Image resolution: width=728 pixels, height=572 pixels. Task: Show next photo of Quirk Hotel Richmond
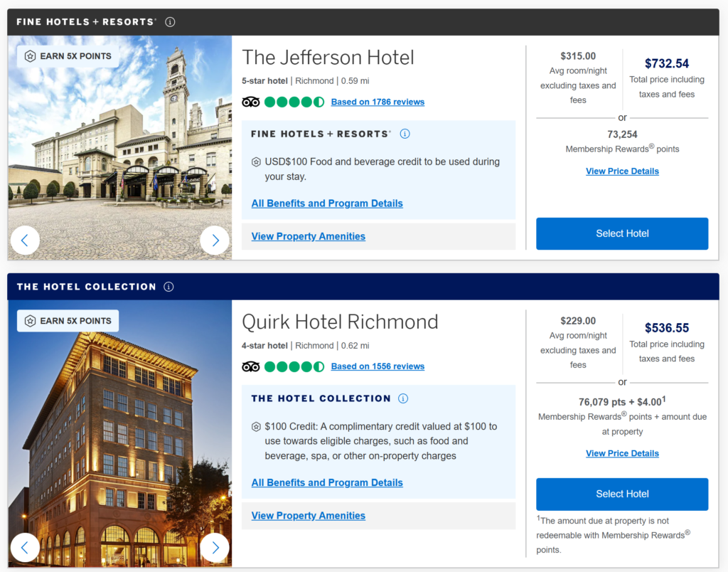pyautogui.click(x=215, y=548)
